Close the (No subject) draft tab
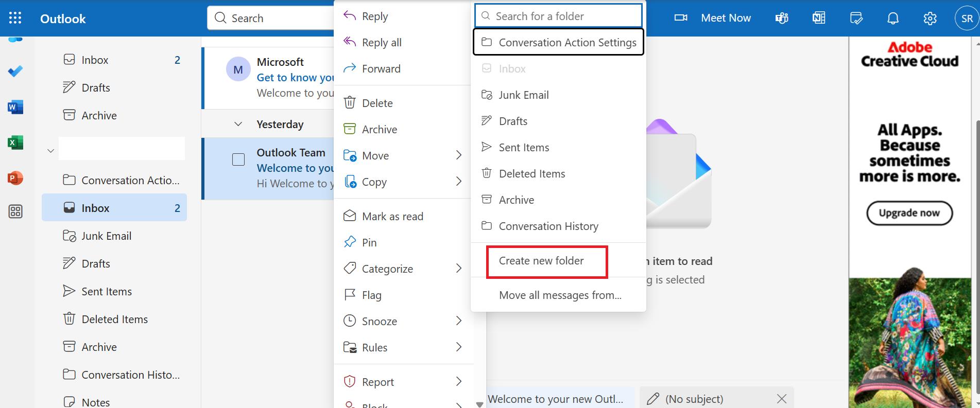The image size is (980, 408). pyautogui.click(x=782, y=399)
